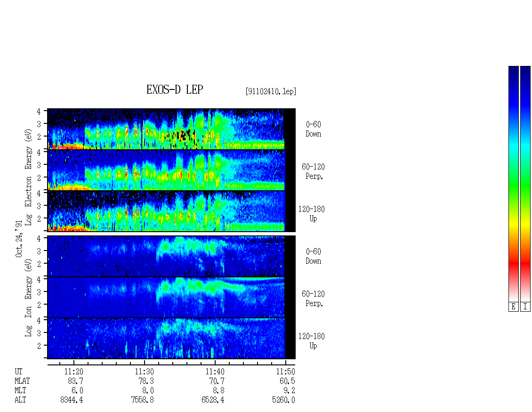Click the MLAT value 70.7
Viewport: 532px width, 412px height.
click(217, 381)
